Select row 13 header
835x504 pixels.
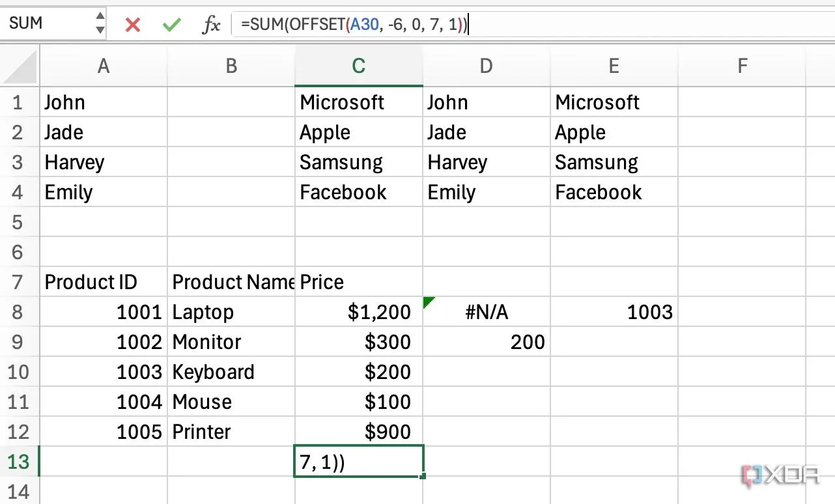(18, 462)
